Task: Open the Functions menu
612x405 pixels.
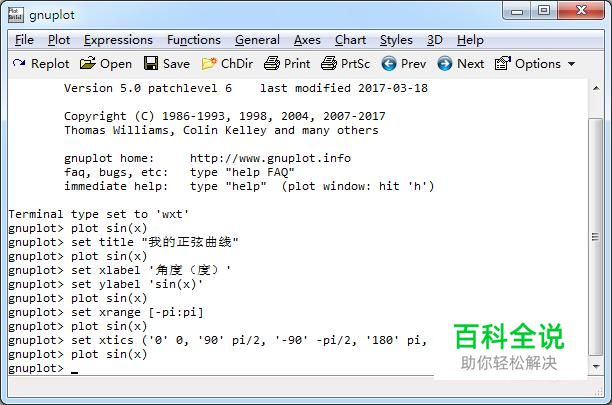Action: pos(194,40)
